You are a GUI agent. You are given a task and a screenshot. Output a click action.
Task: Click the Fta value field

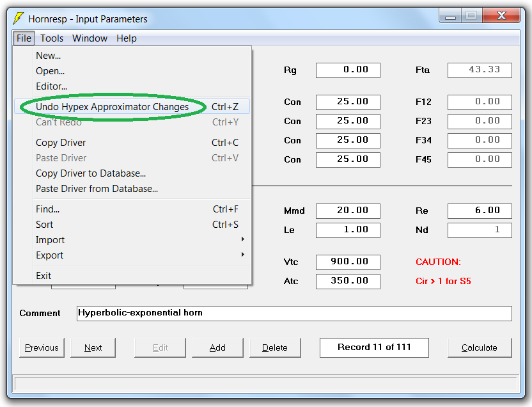(480, 70)
